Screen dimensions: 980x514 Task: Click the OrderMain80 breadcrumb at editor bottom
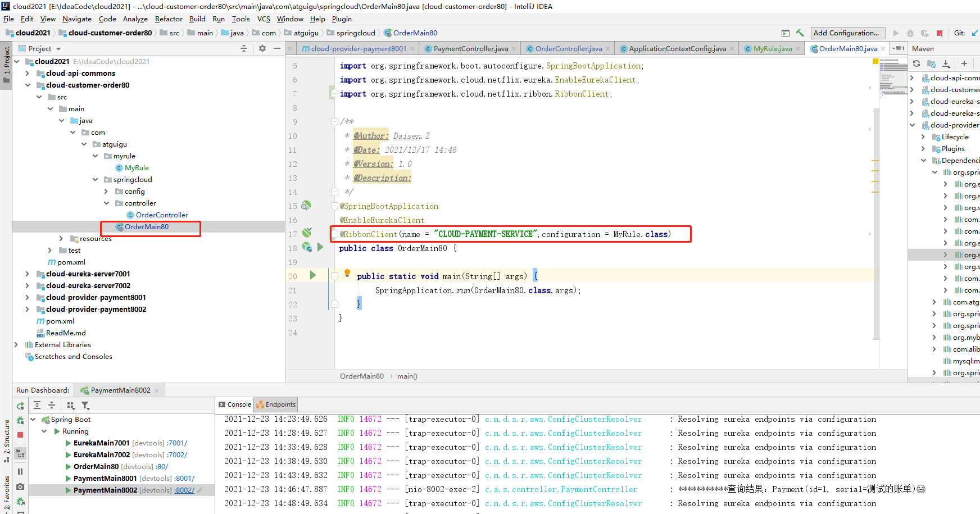coord(362,376)
